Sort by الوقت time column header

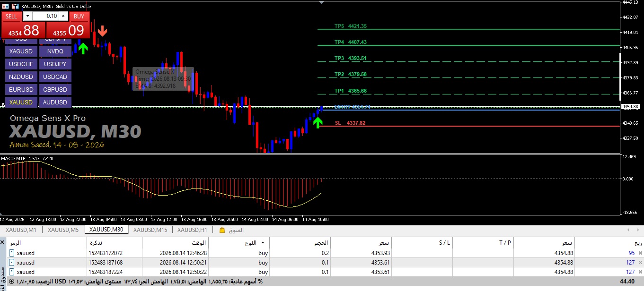coord(175,243)
